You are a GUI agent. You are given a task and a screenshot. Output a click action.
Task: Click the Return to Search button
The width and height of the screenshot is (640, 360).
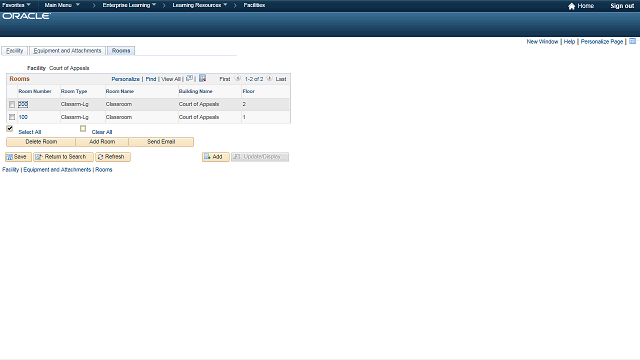pos(63,157)
